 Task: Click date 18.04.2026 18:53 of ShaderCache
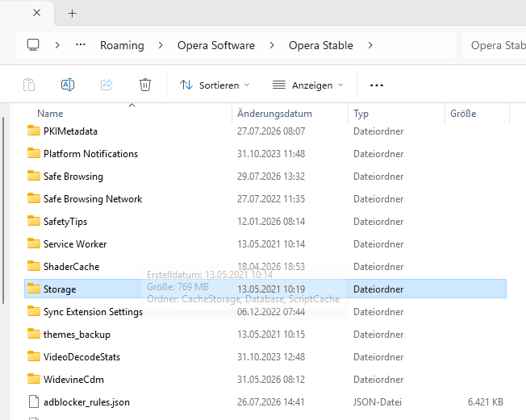pos(271,267)
